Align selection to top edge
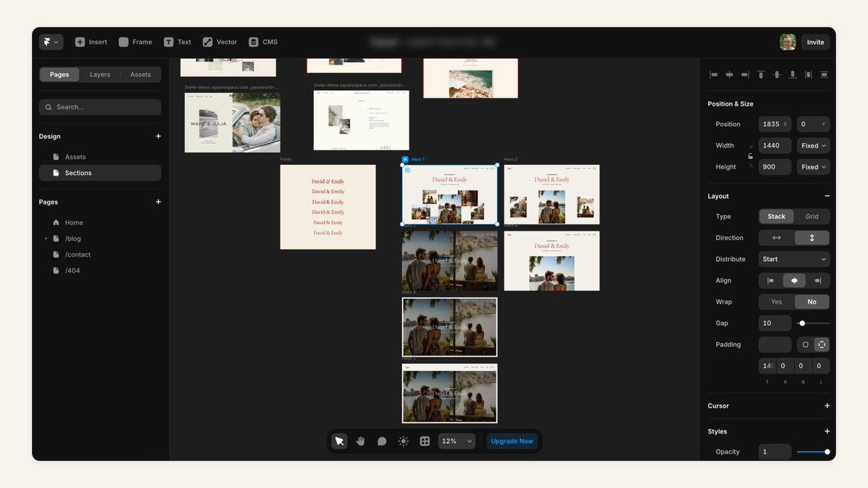Viewport: 868px width, 488px height. click(761, 74)
